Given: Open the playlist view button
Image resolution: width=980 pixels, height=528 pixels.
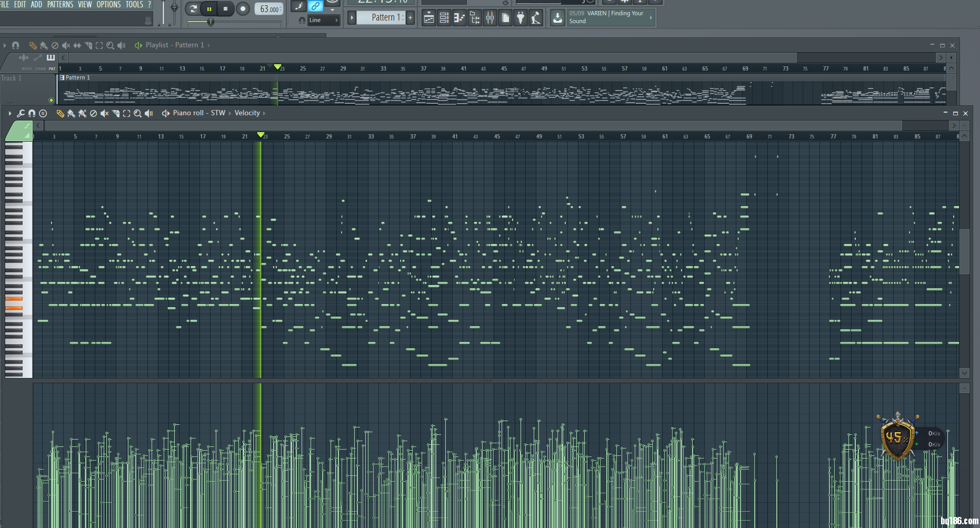Looking at the screenshot, I should [x=429, y=18].
